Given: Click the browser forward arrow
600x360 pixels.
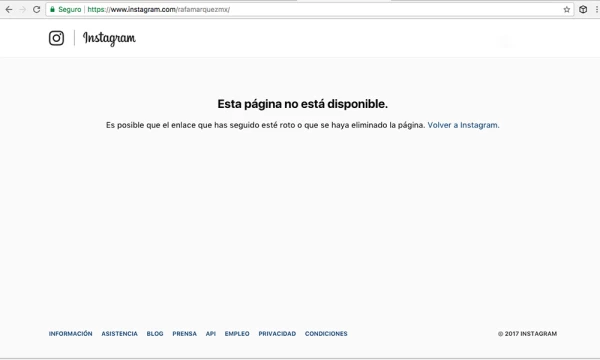Looking at the screenshot, I should pyautogui.click(x=23, y=9).
